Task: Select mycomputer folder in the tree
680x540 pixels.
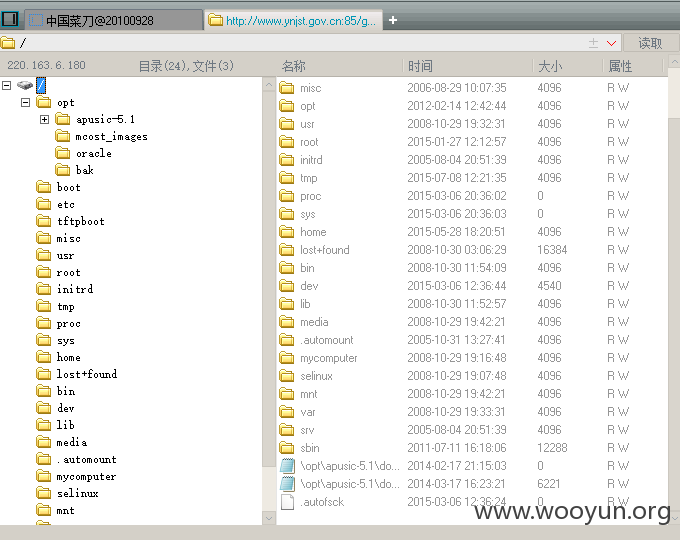Action: coord(76,476)
